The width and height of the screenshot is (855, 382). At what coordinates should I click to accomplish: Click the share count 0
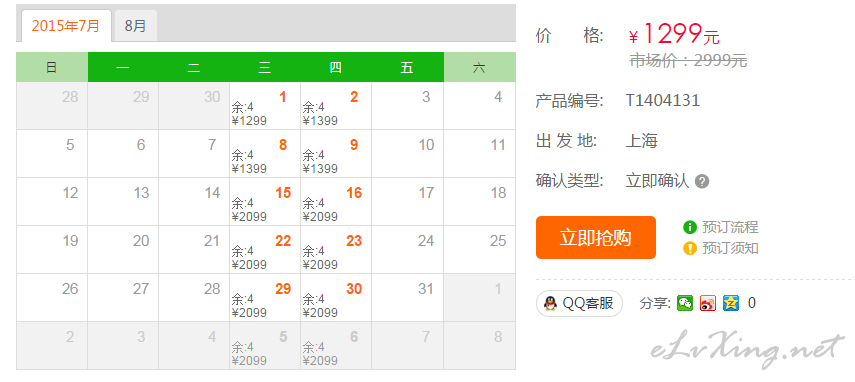751,303
